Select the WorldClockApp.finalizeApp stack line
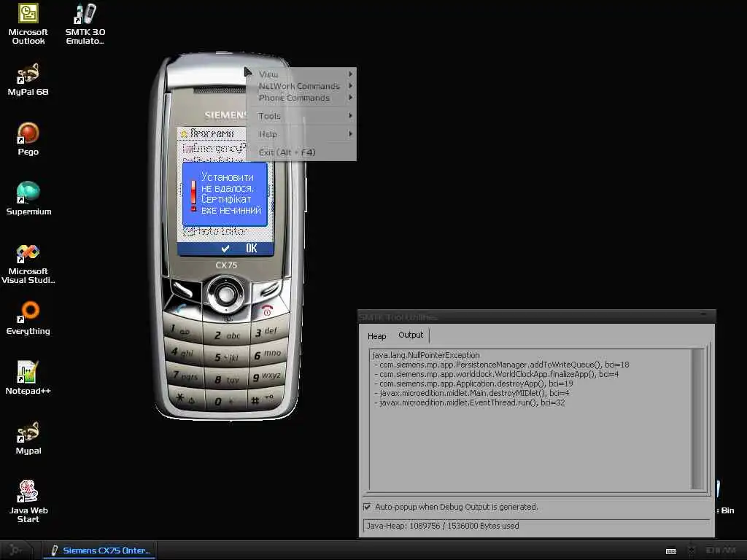This screenshot has height=560, width=747. click(x=496, y=374)
